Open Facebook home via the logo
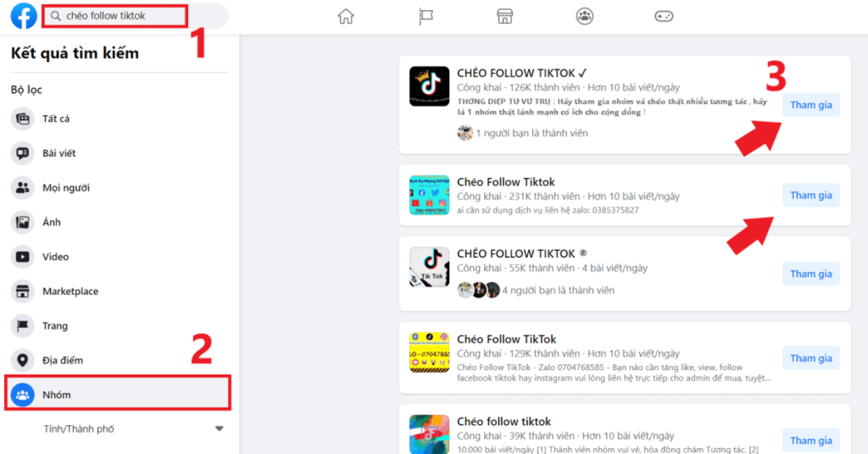The height and width of the screenshot is (454, 868). 23,16
